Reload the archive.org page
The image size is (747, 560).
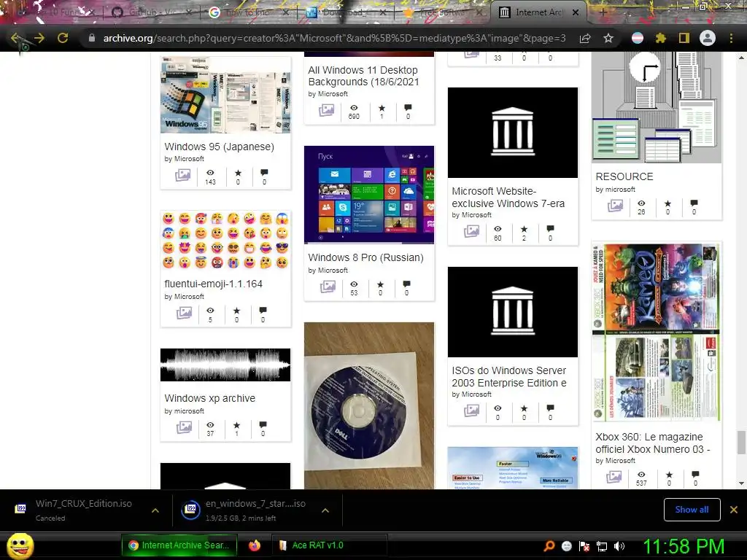pyautogui.click(x=63, y=38)
